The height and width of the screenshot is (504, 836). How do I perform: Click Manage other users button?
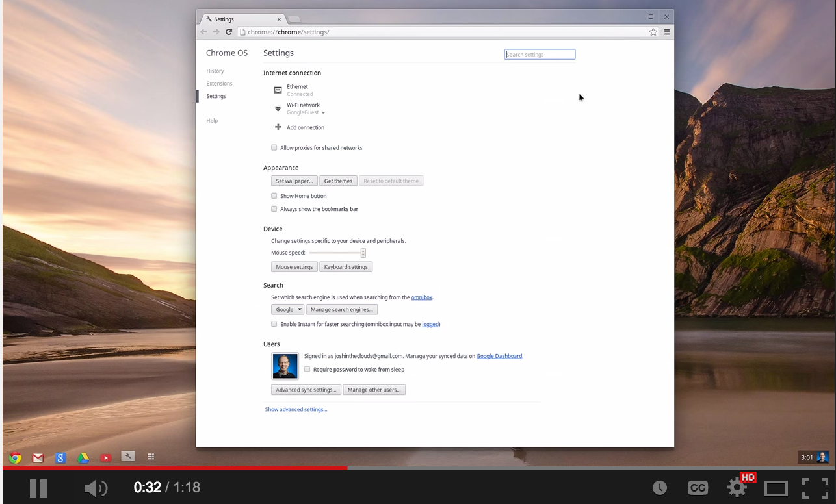(374, 390)
